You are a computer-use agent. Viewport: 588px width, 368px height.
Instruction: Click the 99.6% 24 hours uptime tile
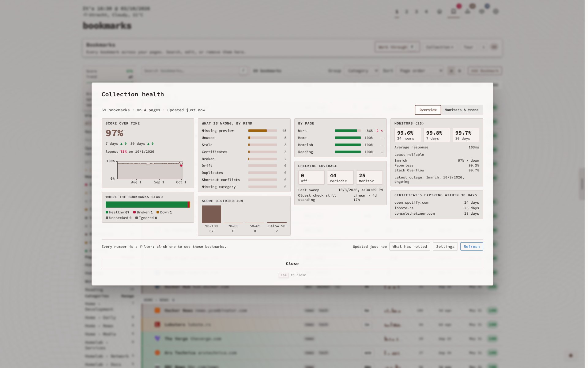click(x=407, y=135)
